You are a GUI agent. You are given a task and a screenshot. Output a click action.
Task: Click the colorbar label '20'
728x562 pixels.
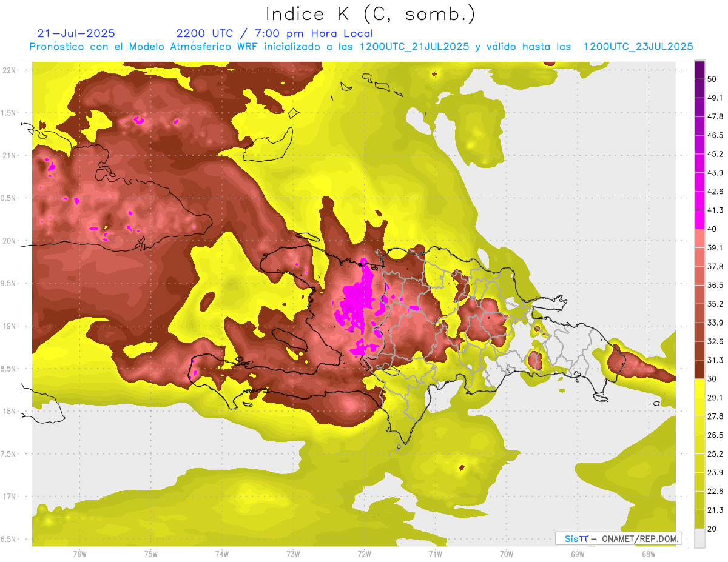click(713, 529)
